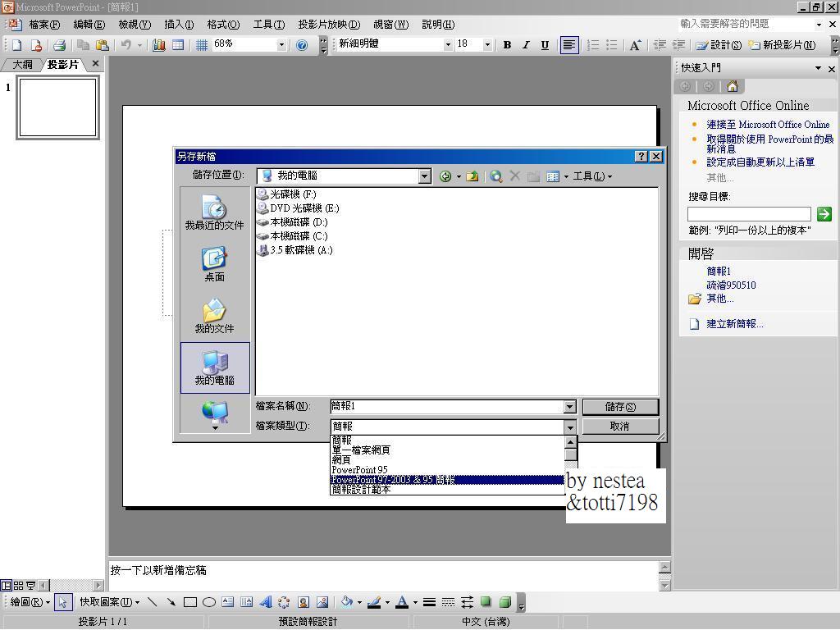Click the Search the Web icon in dialog
Viewport: 840px width, 630px height.
tap(496, 176)
